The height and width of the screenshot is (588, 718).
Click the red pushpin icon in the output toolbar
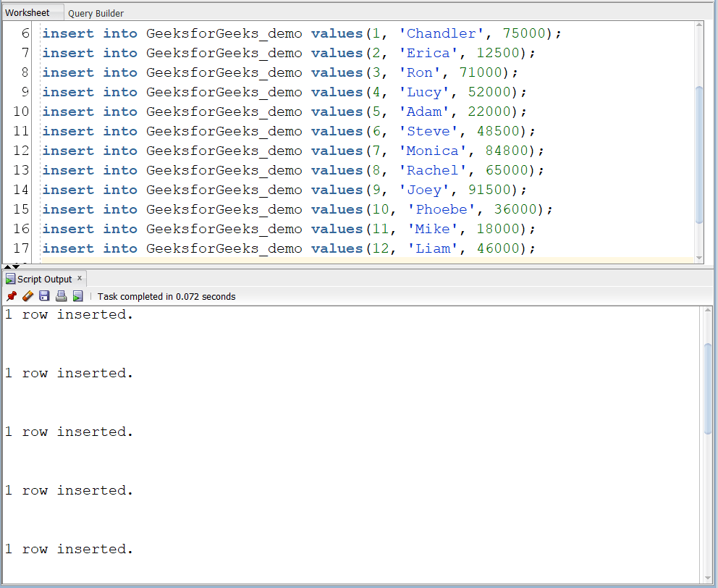(10, 296)
